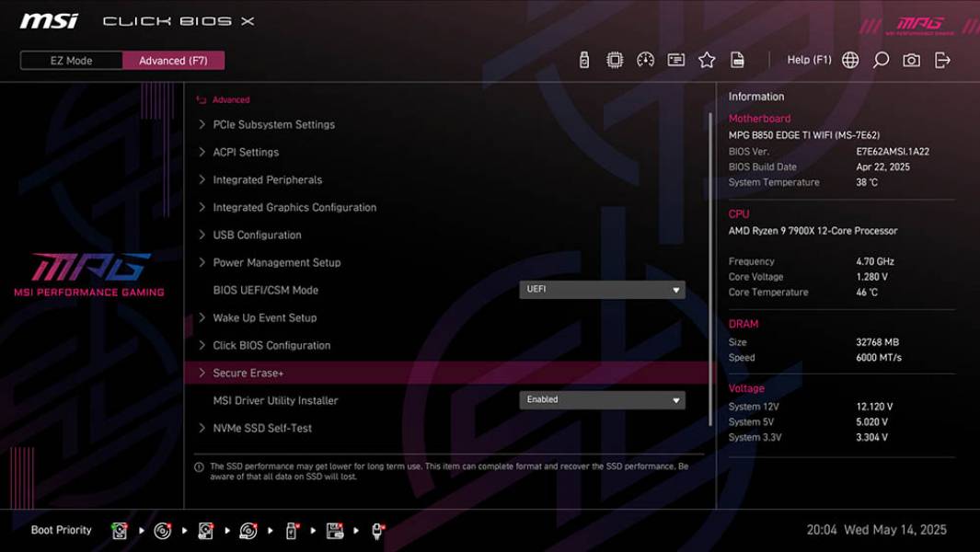The image size is (980, 552).
Task: Click the clock 20:04 Wed May 14, 2025
Action: (876, 530)
